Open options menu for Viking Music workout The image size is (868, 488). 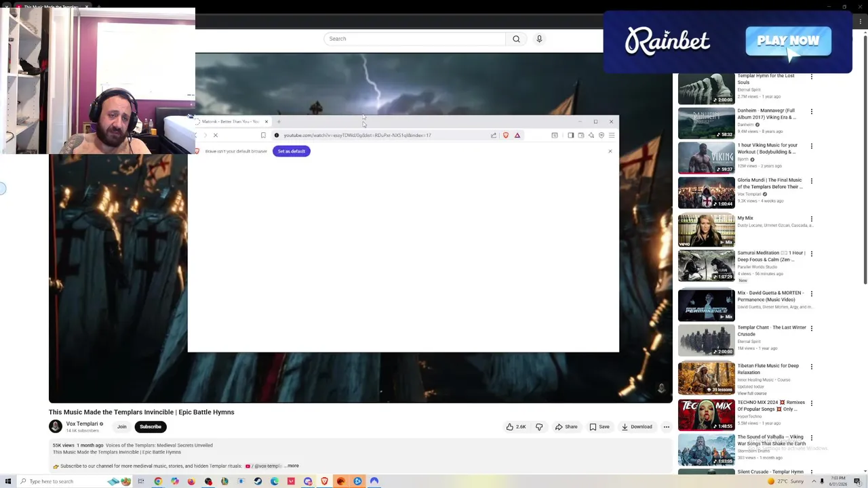click(812, 146)
